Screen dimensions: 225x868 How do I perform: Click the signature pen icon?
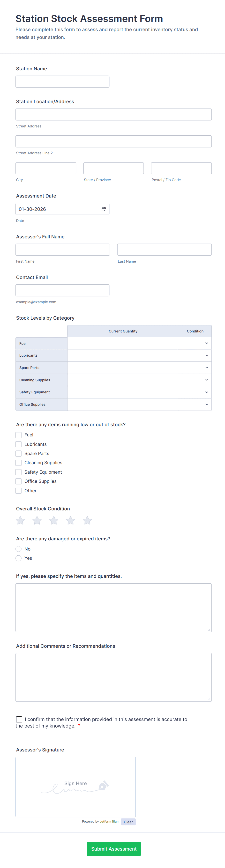103,786
